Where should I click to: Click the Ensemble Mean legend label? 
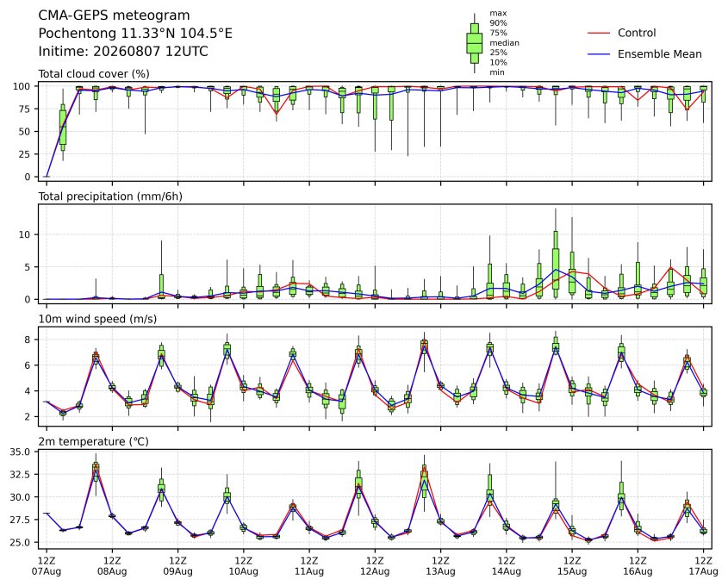pos(659,54)
